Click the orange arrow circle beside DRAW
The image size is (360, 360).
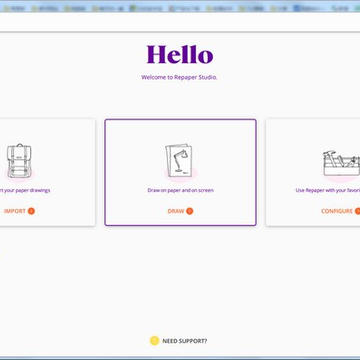[x=189, y=211]
